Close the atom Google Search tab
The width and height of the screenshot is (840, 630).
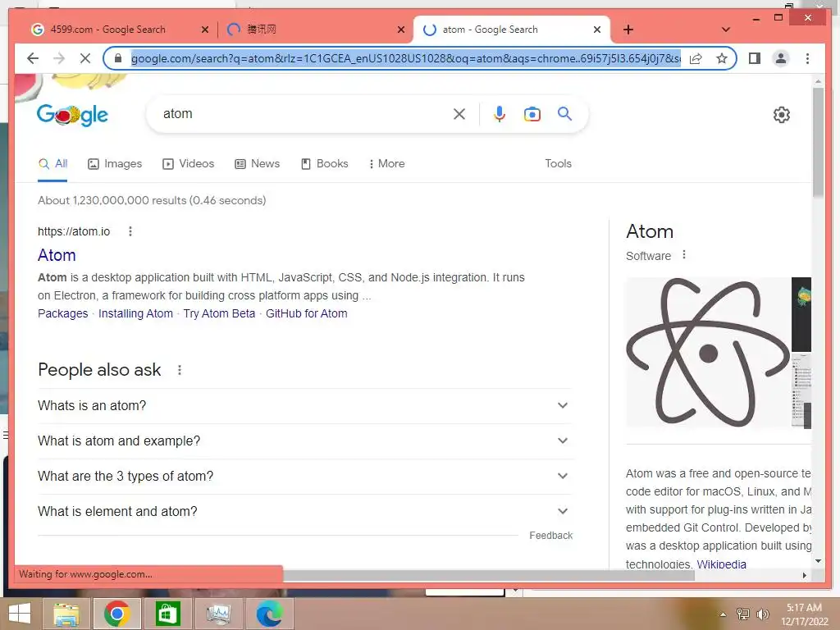597,30
